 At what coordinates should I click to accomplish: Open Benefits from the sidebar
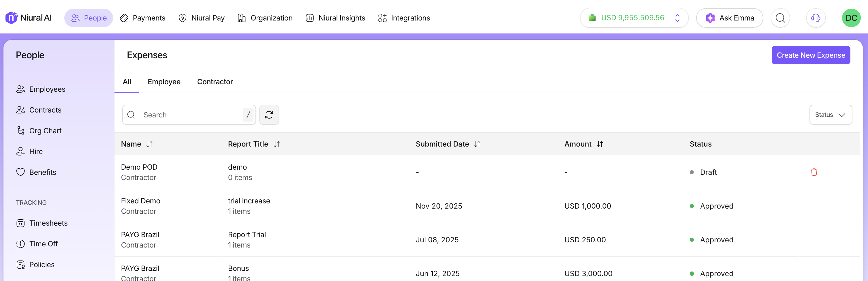(x=42, y=172)
